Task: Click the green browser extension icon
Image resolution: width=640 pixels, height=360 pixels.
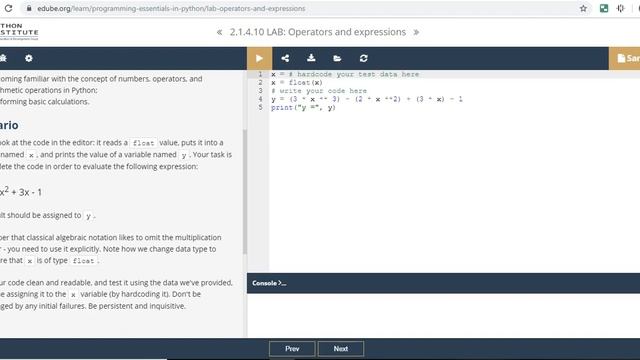Action: [604, 8]
